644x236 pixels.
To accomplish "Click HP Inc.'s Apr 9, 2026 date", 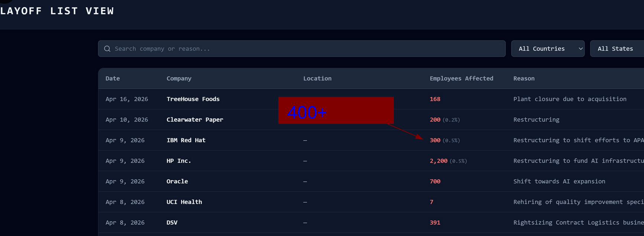I will point(125,161).
